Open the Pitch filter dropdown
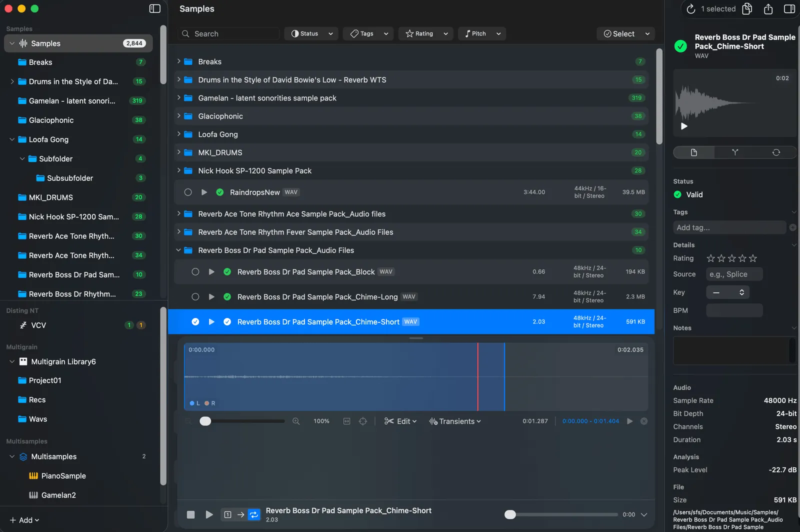800x532 pixels. [482, 33]
